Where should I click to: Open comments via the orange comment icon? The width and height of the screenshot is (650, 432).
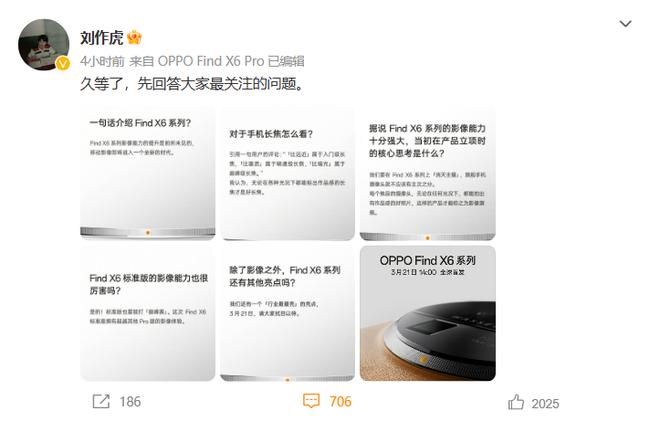[x=311, y=401]
